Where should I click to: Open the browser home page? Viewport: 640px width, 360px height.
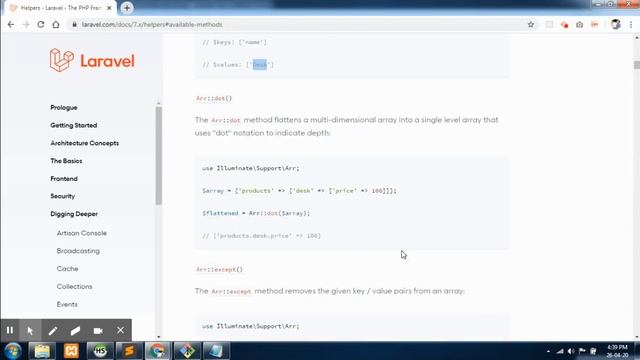56,24
